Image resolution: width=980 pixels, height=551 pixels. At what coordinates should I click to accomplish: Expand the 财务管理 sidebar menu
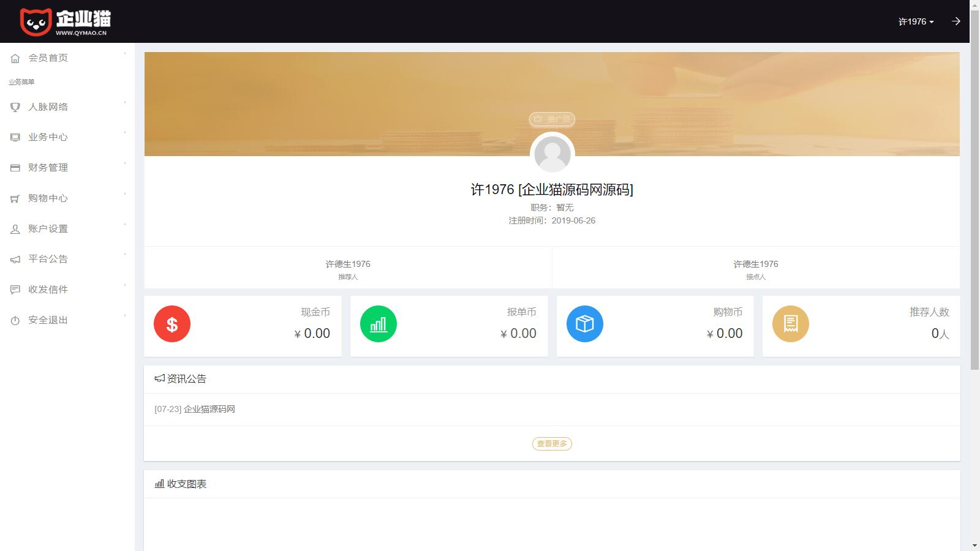(67, 168)
